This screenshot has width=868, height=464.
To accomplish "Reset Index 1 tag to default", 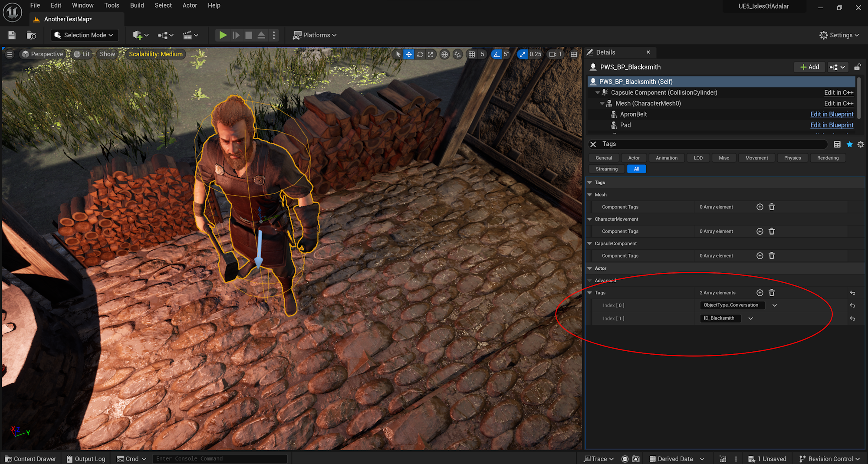I will tap(852, 319).
